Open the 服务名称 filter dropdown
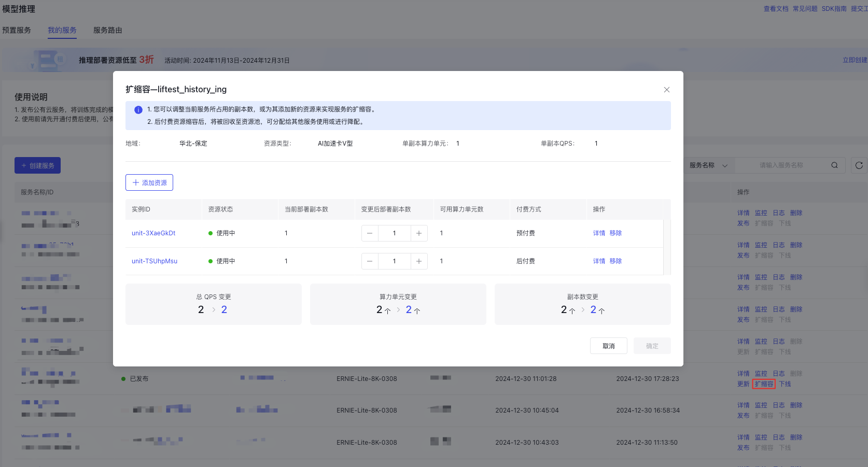868x467 pixels. coord(709,165)
